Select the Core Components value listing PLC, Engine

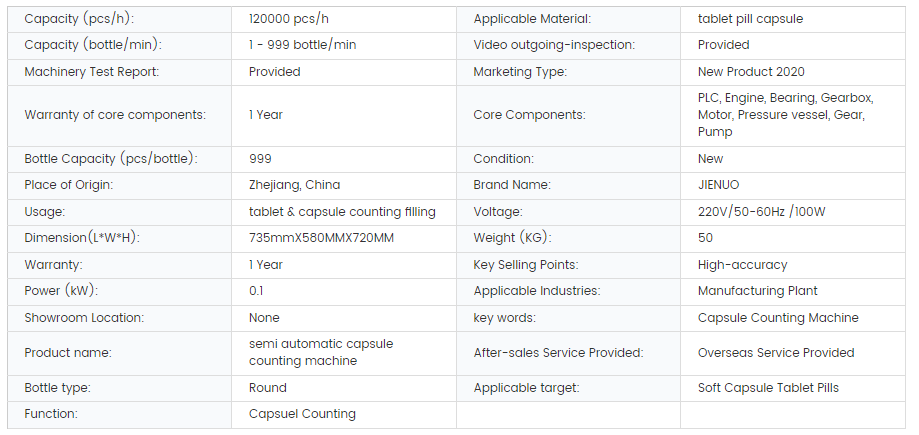tap(785, 115)
